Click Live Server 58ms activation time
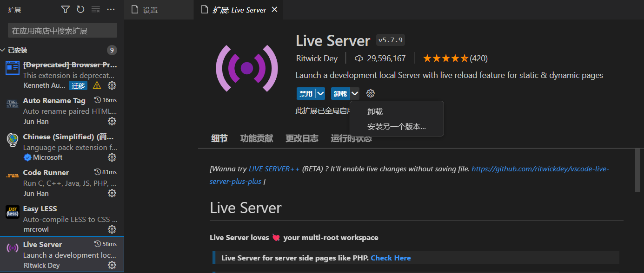 pyautogui.click(x=106, y=244)
